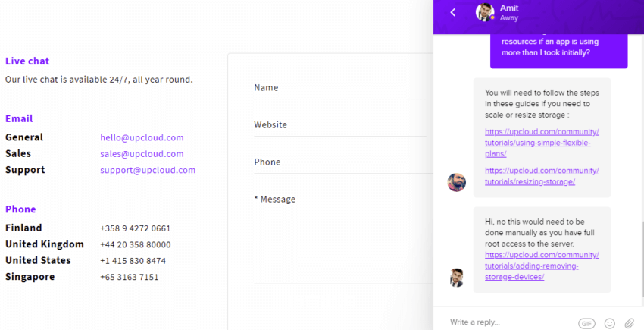Viewport: 644px width, 330px height.
Task: Click Amit's avatar in the chat header
Action: tap(485, 12)
